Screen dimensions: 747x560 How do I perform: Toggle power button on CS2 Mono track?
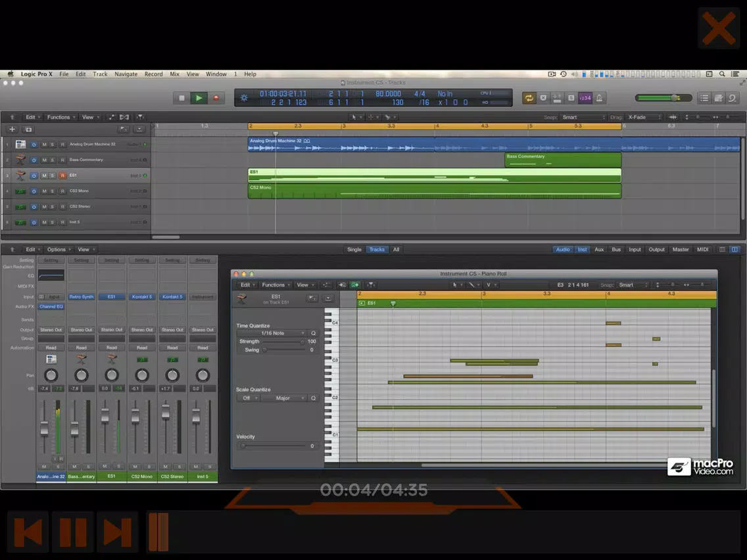[34, 191]
